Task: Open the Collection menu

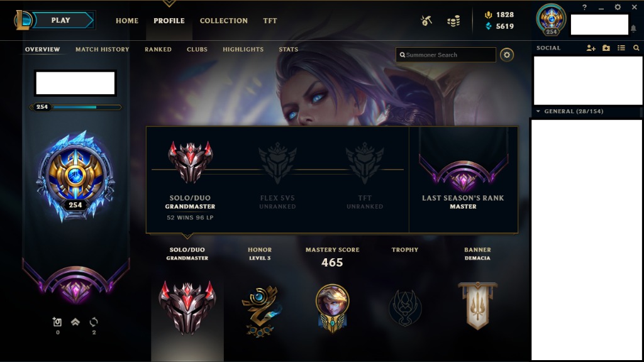Action: 224,21
